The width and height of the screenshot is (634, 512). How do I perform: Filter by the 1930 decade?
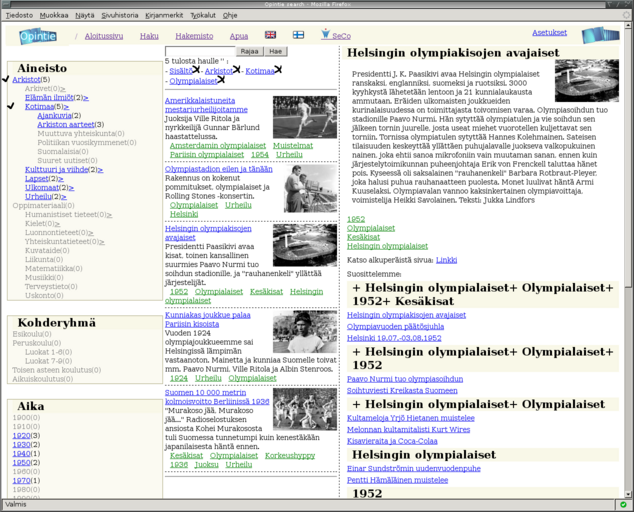point(21,444)
